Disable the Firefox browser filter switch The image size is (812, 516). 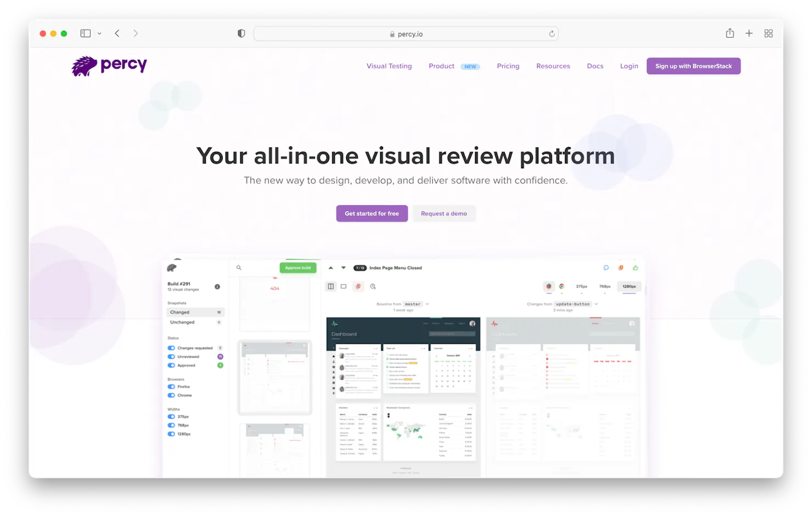(x=171, y=387)
